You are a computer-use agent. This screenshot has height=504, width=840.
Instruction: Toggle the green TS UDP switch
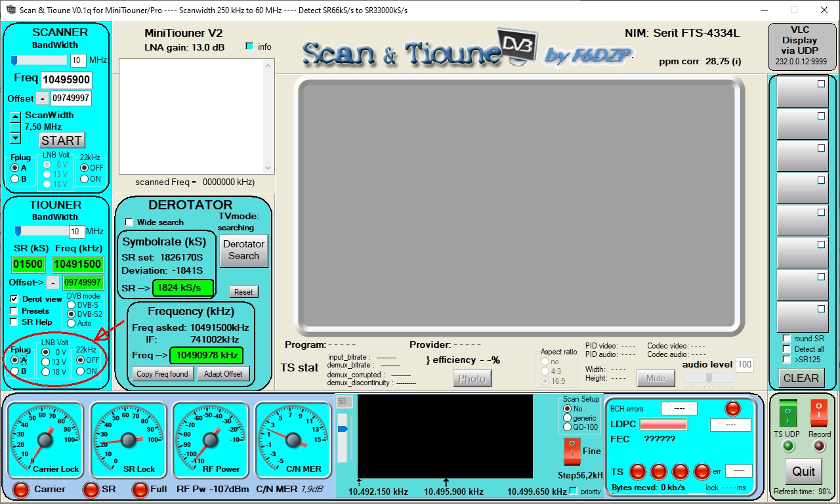pos(787,413)
